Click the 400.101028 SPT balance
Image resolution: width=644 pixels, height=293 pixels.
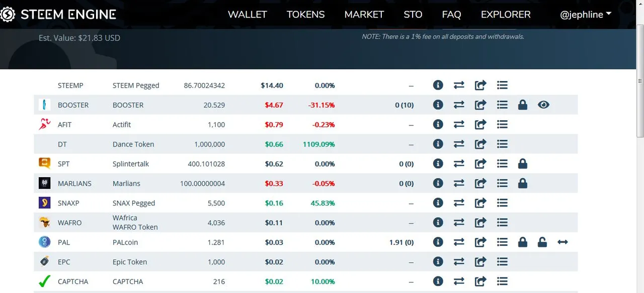click(206, 164)
